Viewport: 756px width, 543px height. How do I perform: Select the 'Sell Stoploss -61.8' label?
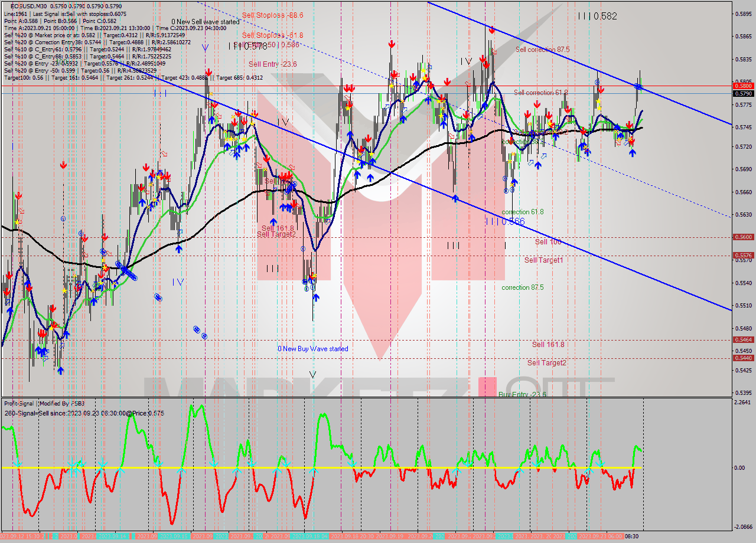point(273,35)
